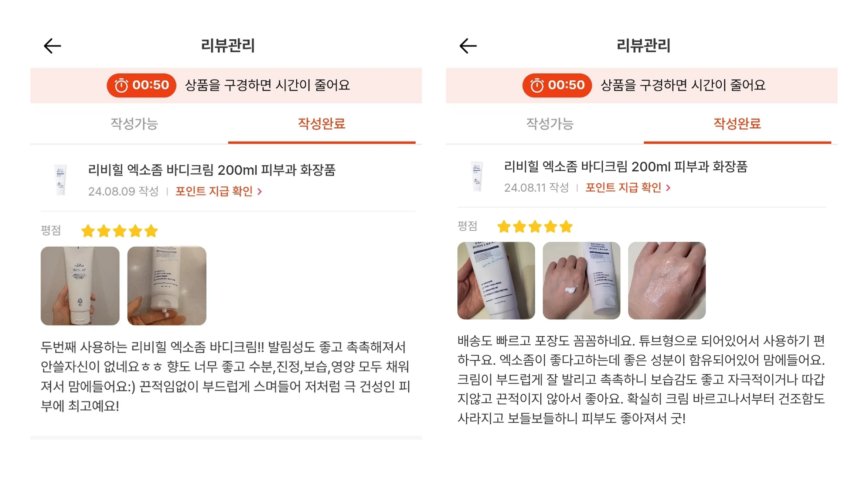Viewport: 868px width, 479px height.
Task: Switch to 작성가능 tab in right panel
Action: point(549,124)
